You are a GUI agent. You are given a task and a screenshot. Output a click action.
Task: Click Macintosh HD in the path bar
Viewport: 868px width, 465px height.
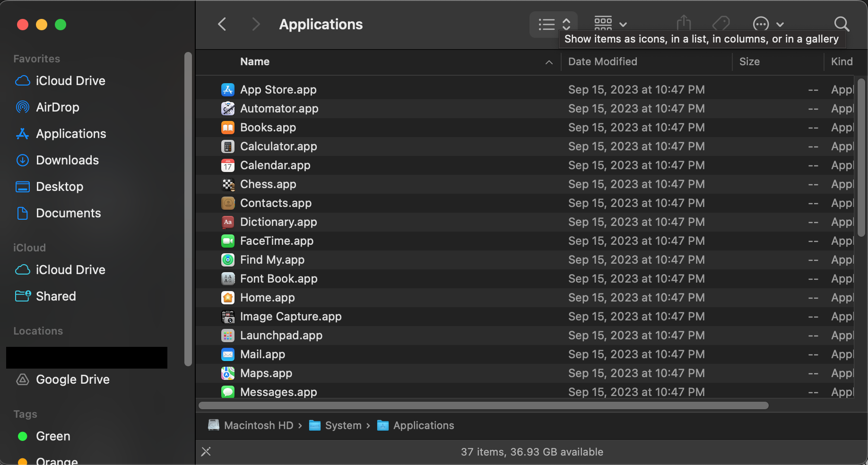click(251, 425)
